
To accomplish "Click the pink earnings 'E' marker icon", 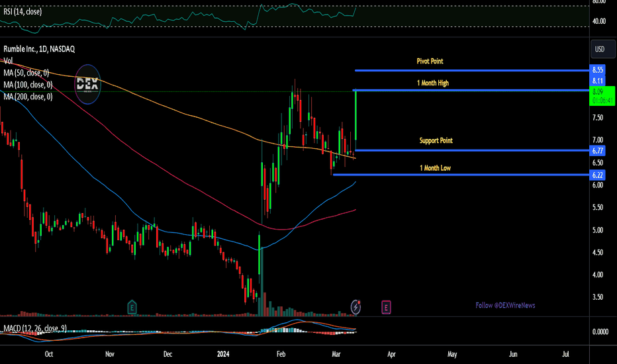I will pyautogui.click(x=386, y=307).
